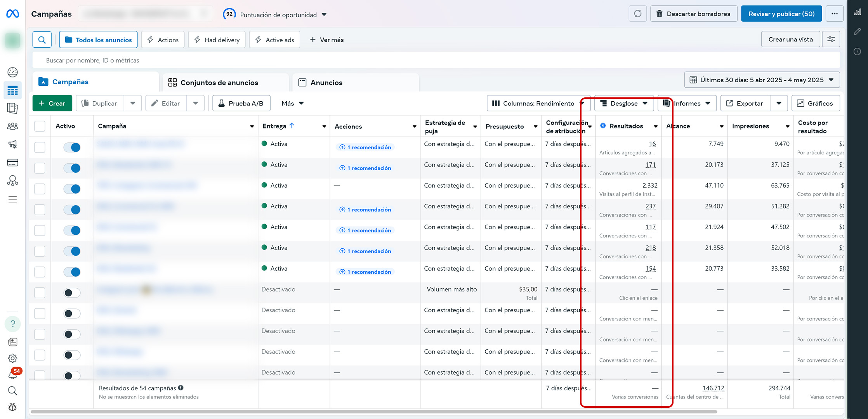Click Crear una vista button
This screenshot has width=868, height=419.
click(791, 40)
